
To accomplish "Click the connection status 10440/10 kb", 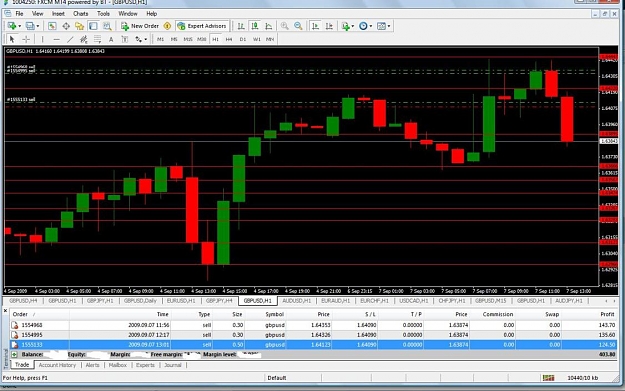I will 582,378.
